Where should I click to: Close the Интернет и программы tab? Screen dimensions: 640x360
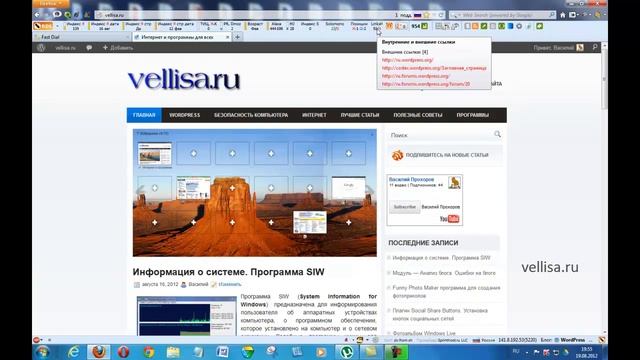tap(227, 37)
